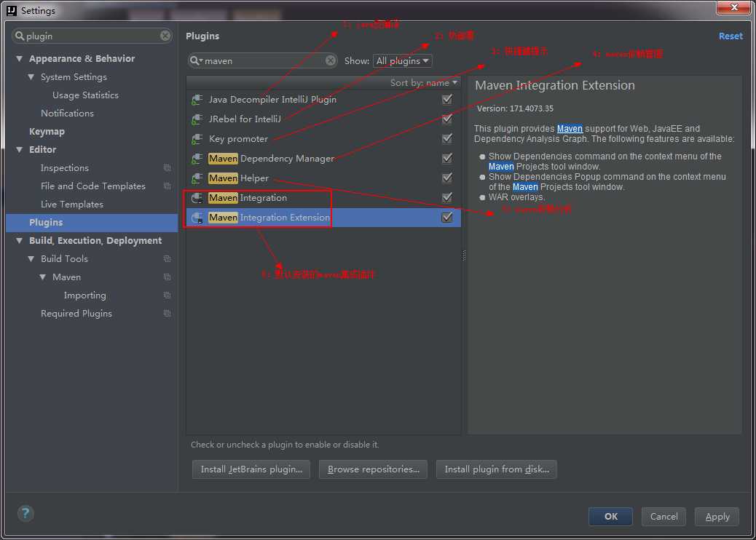Select Live Templates in the tree
Viewport: 756px width, 540px height.
(72, 205)
